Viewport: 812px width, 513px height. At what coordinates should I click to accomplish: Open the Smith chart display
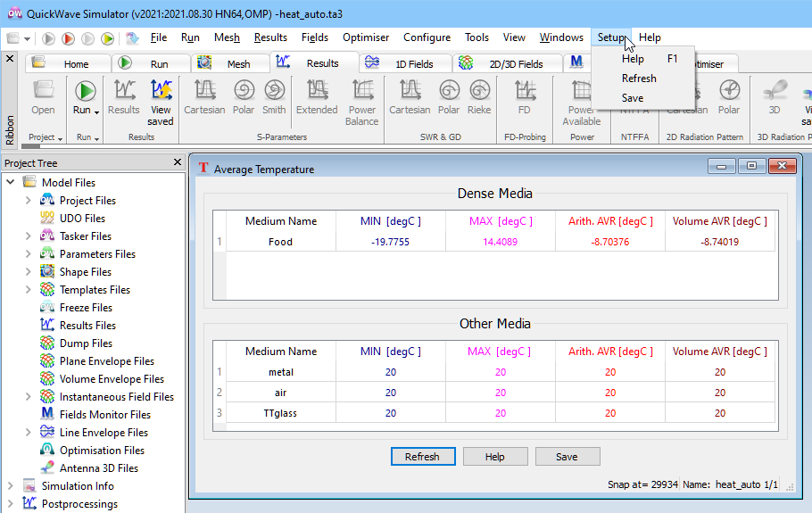coord(274,97)
